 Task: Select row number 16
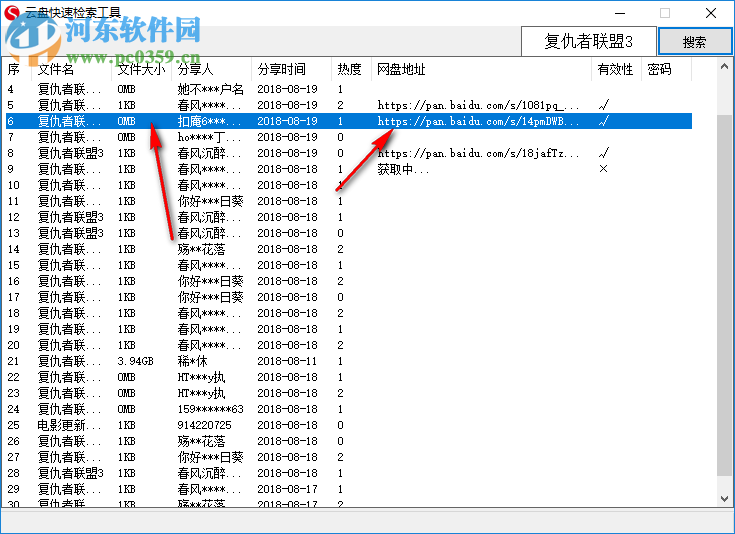pyautogui.click(x=14, y=281)
